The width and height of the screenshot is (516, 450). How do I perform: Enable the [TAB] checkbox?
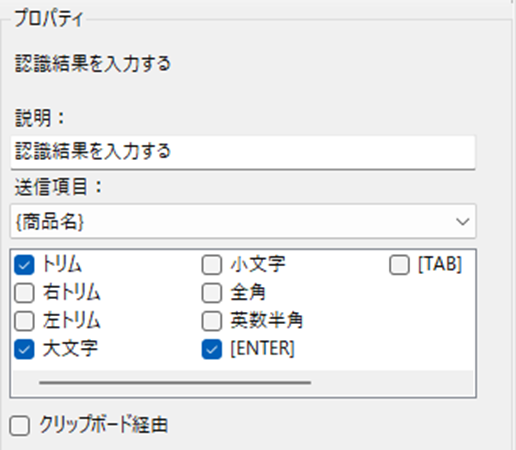[399, 265]
